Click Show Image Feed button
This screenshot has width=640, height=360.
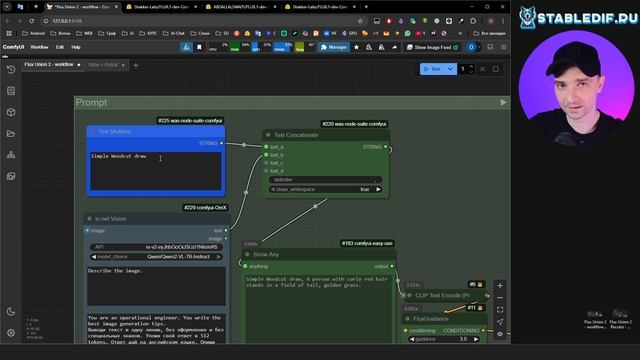432,47
